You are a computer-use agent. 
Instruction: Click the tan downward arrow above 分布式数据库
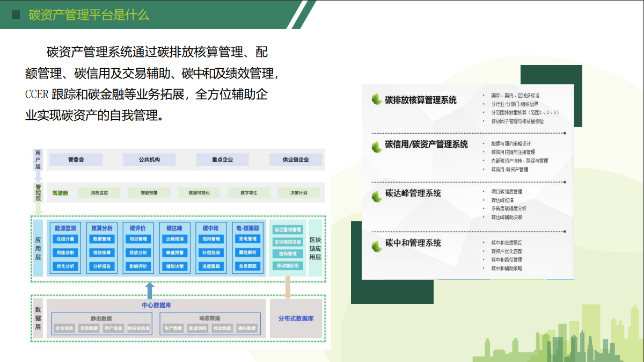(x=287, y=286)
